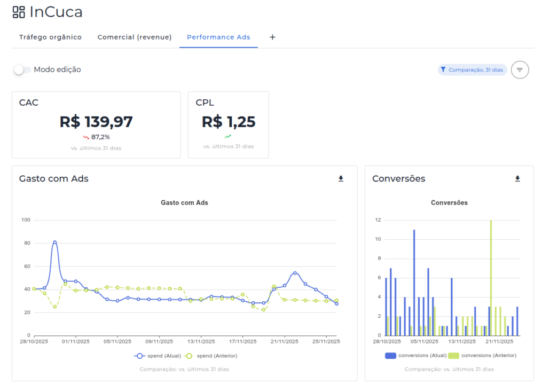Screen dimensions: 550x392
Task: Download the Gasto com Ads chart
Action: 341,179
